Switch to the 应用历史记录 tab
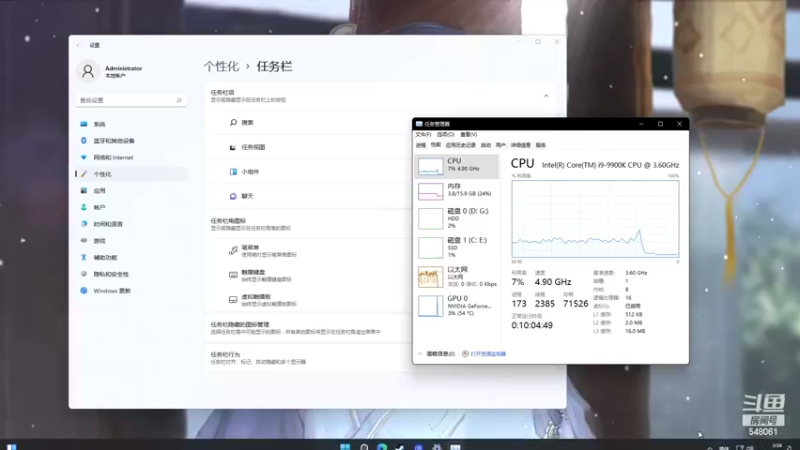The height and width of the screenshot is (450, 800). pos(461,145)
